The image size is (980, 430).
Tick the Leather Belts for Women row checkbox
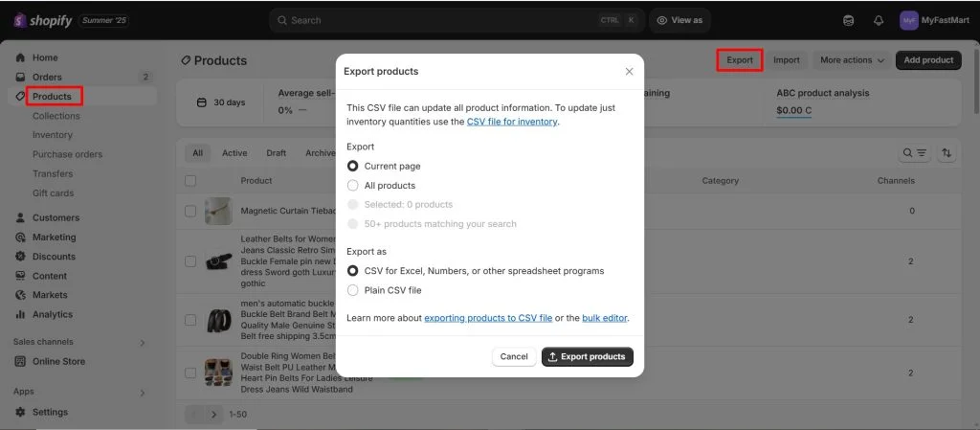(x=190, y=261)
